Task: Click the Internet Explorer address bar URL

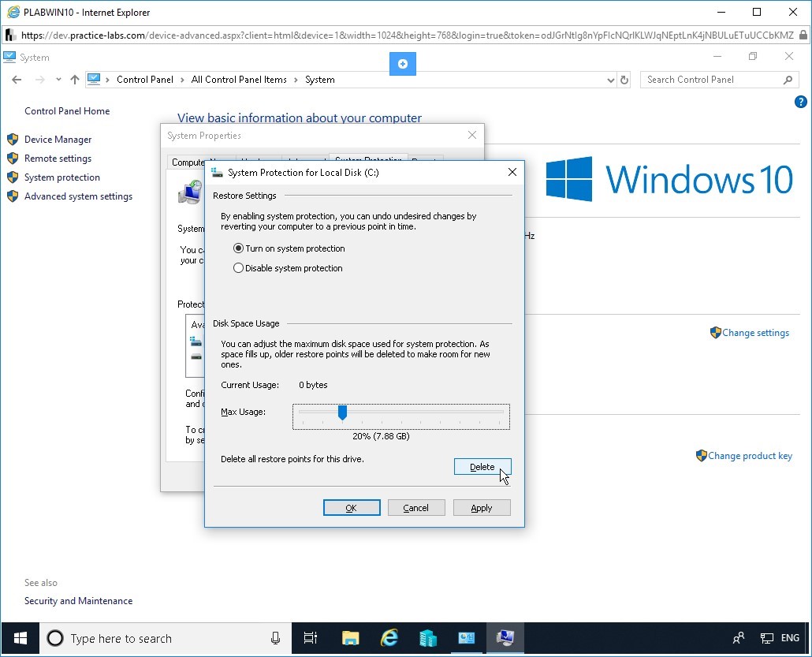Action: click(x=407, y=35)
